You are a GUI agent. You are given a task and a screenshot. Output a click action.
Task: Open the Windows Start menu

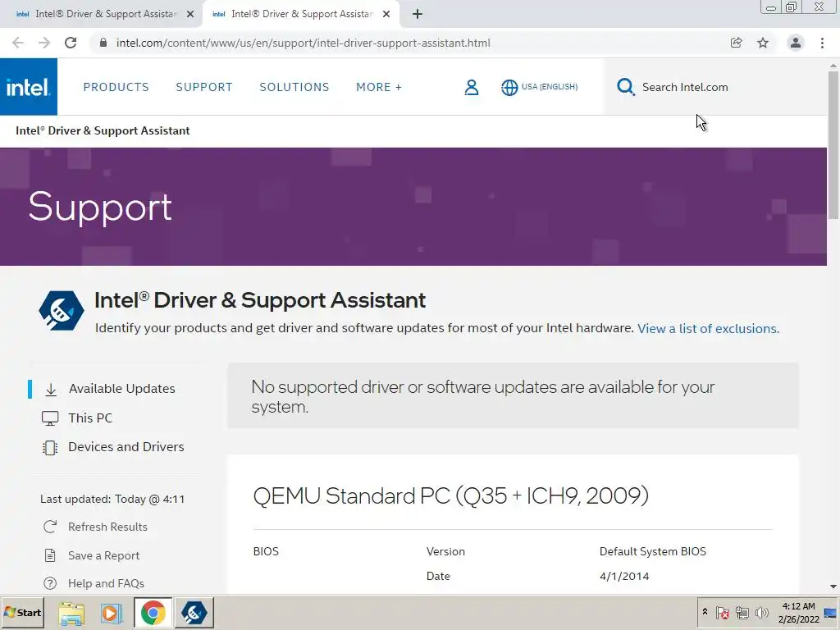tap(22, 613)
